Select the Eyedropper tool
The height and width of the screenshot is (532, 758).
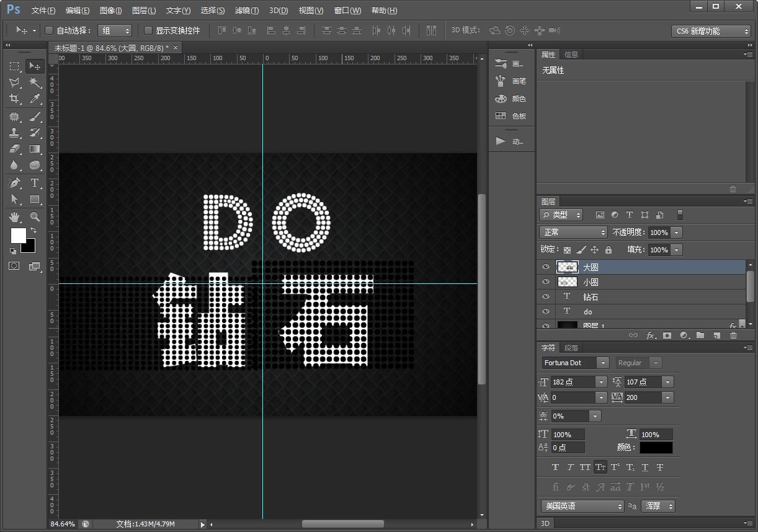(x=35, y=99)
